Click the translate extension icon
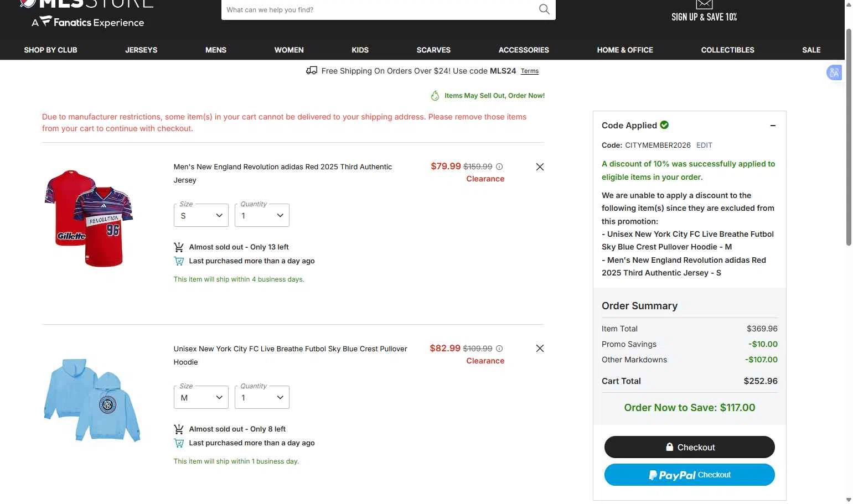 [834, 72]
